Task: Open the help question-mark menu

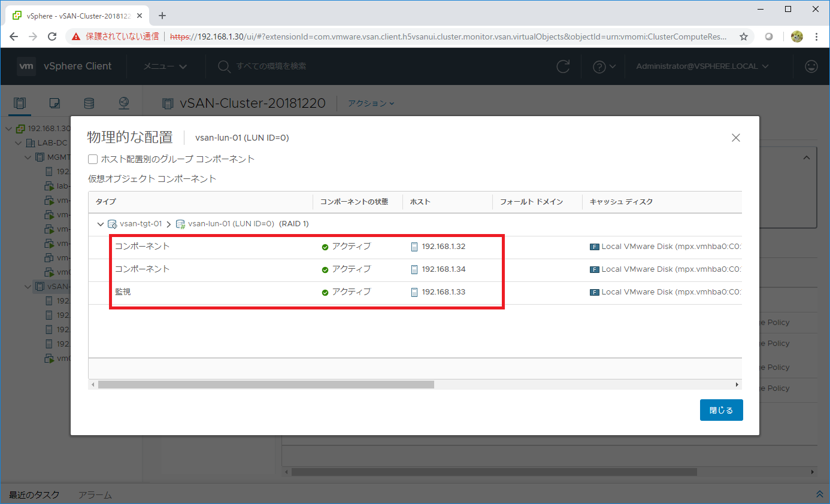Action: 604,66
